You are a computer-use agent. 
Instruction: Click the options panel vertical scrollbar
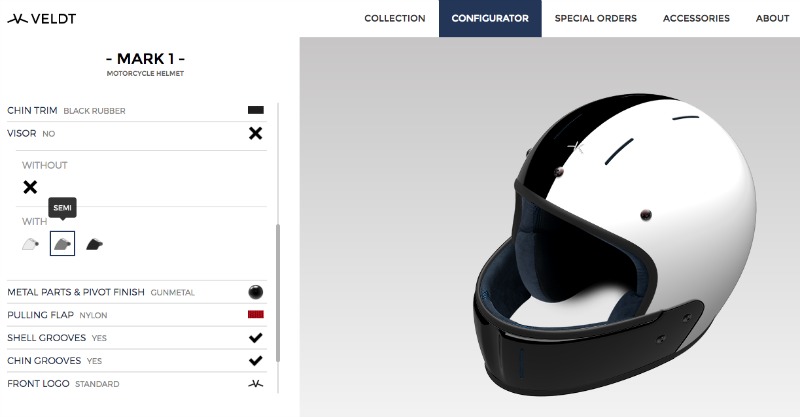tap(278, 292)
